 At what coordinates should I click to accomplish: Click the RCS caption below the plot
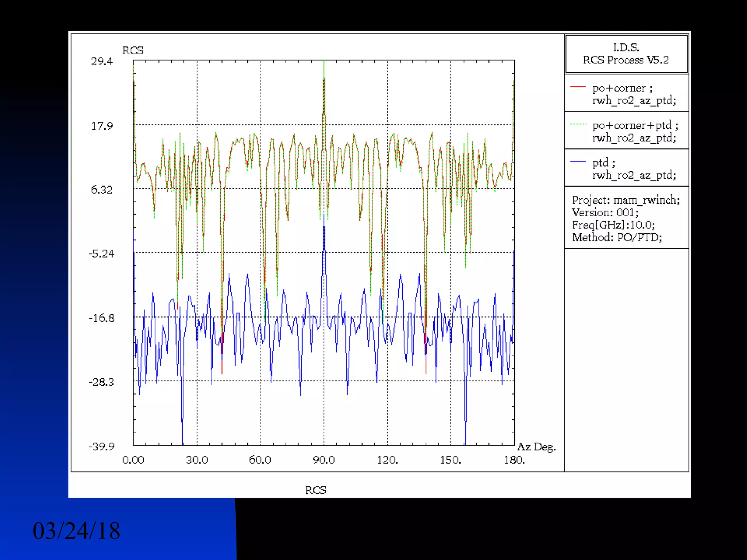(x=316, y=490)
